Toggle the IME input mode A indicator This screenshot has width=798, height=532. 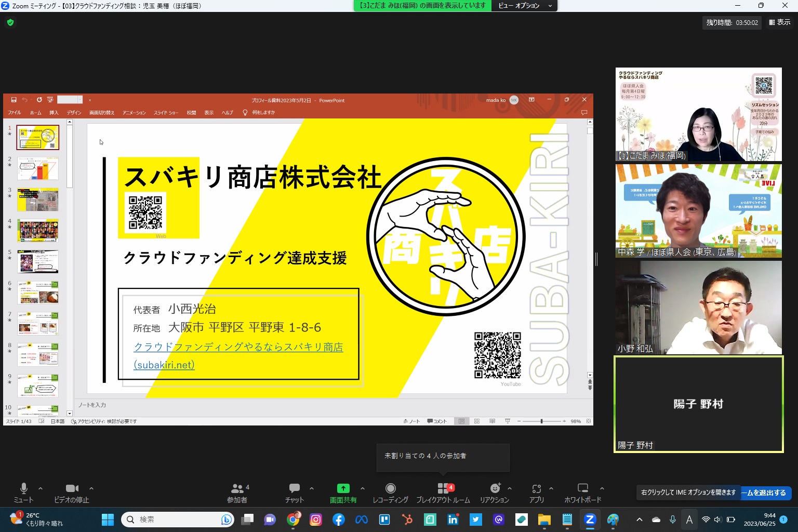[689, 520]
